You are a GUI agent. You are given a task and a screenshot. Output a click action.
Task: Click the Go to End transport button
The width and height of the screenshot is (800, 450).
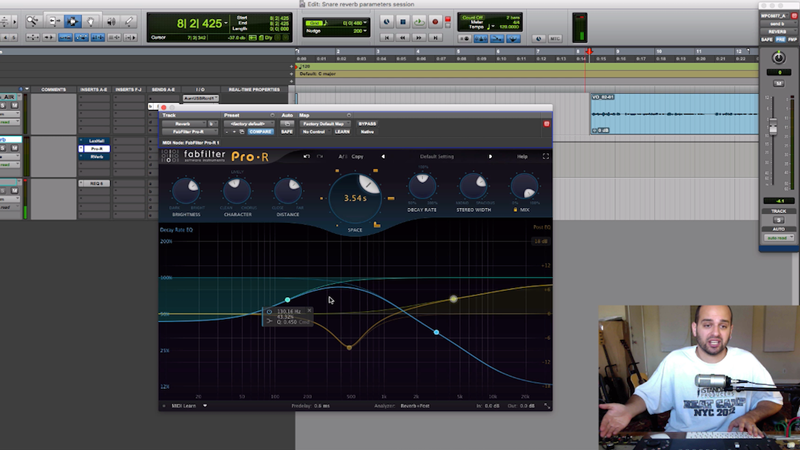[435, 38]
